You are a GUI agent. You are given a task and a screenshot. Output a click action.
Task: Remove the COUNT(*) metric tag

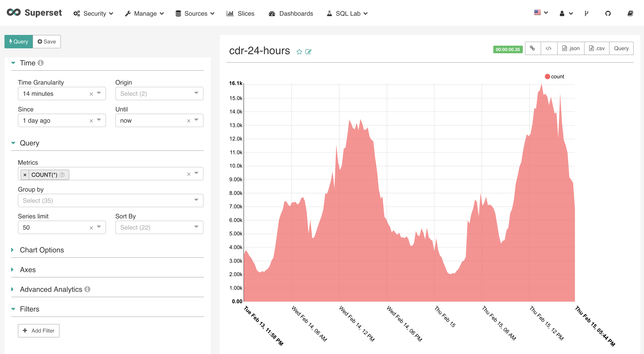[25, 175]
